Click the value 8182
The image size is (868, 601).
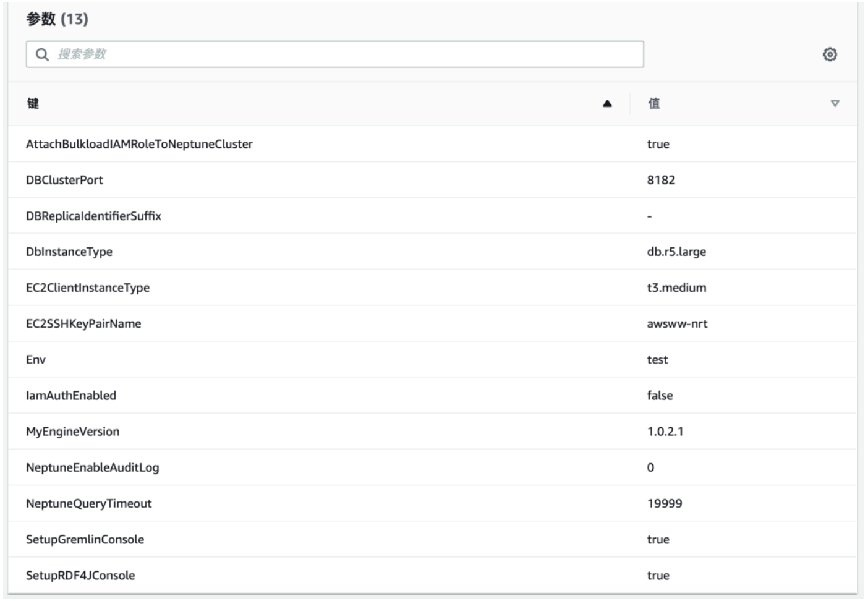[661, 180]
